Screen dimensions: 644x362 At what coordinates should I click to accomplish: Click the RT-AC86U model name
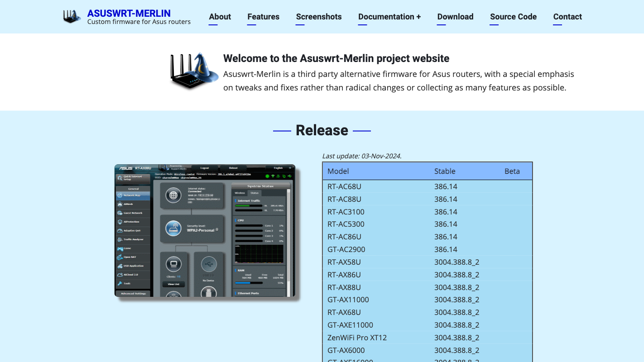click(x=344, y=237)
